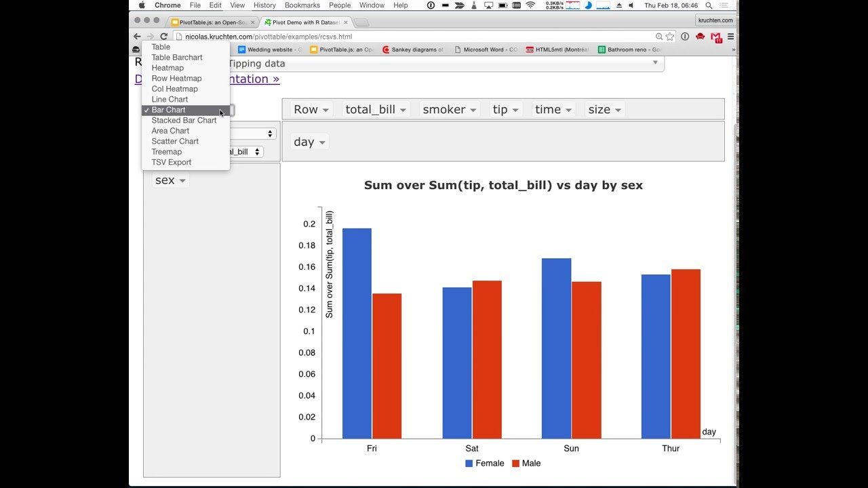This screenshot has height=488, width=868.
Task: Select Treemap renderer option
Action: coord(185,152)
